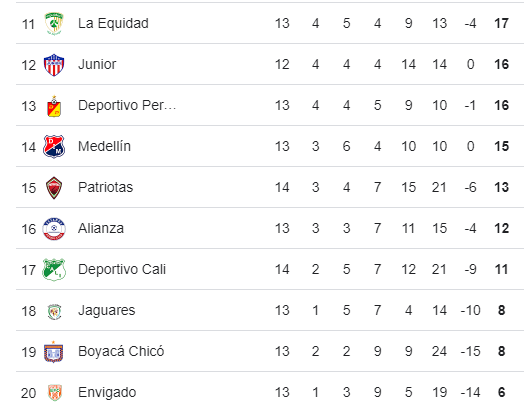
Task: Click Jaguares rank number 18
Action: [29, 311]
